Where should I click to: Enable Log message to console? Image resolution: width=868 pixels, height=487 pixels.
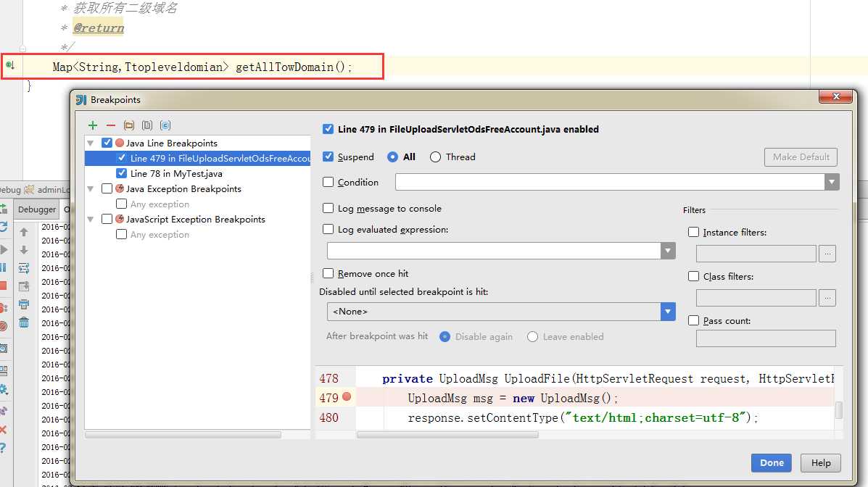click(x=328, y=208)
